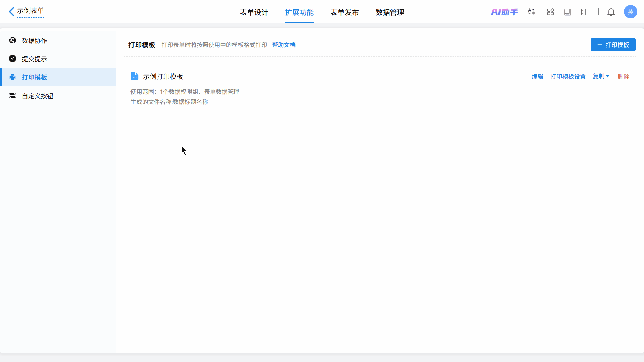The height and width of the screenshot is (362, 644).
Task: Click the book icon in header
Action: pos(567,12)
